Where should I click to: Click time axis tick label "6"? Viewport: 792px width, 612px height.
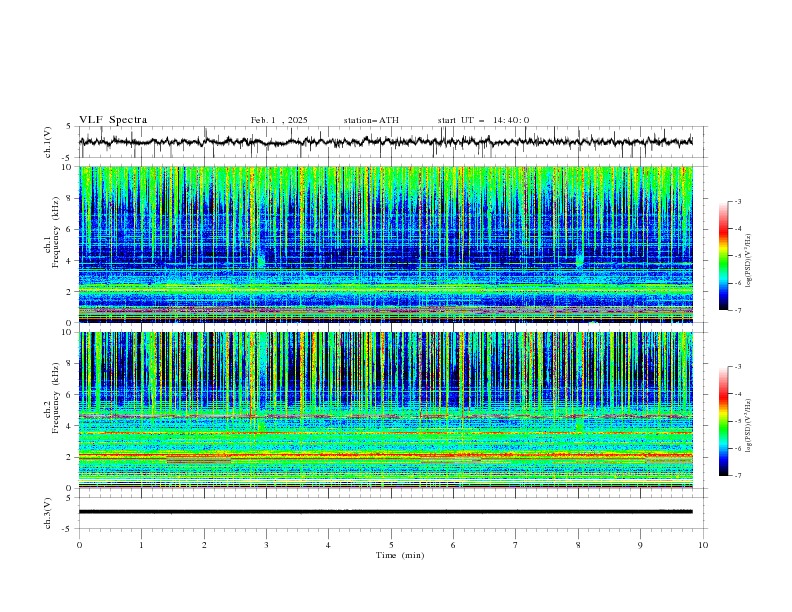click(453, 545)
